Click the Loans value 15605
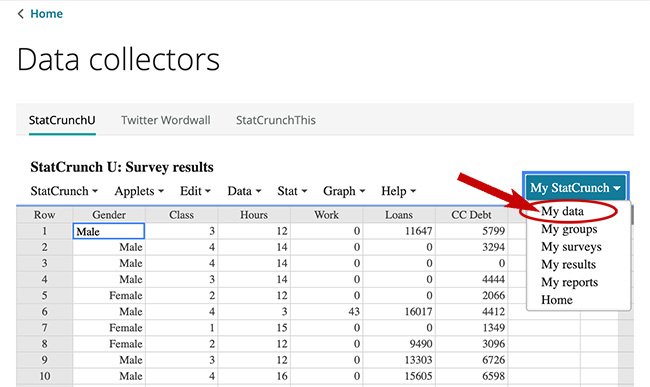650x387 pixels. point(418,376)
